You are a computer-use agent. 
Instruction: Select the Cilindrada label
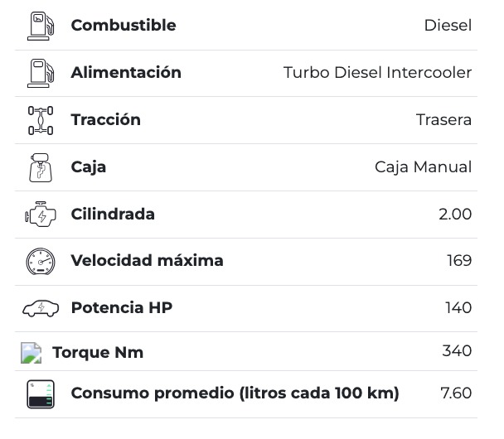tap(113, 215)
